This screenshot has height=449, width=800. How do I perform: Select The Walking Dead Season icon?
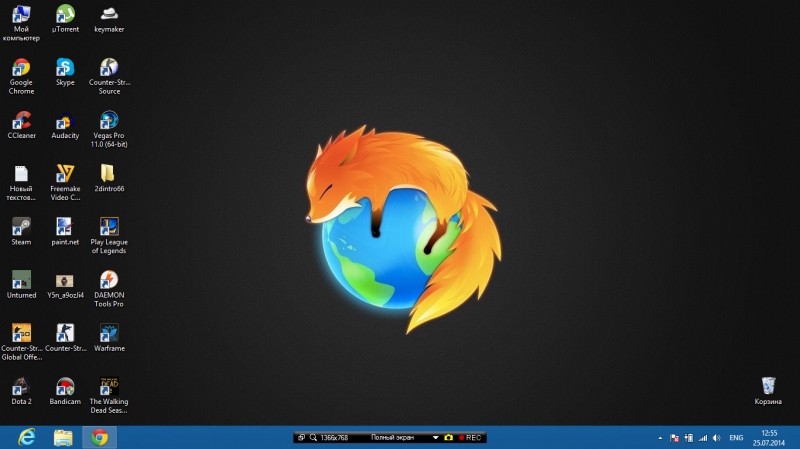(109, 395)
